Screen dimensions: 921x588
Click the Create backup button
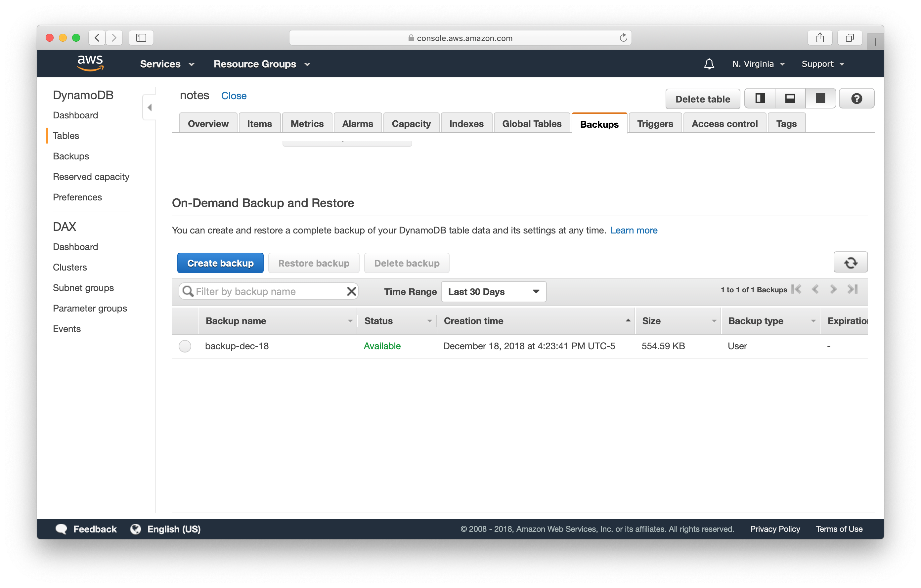tap(220, 263)
